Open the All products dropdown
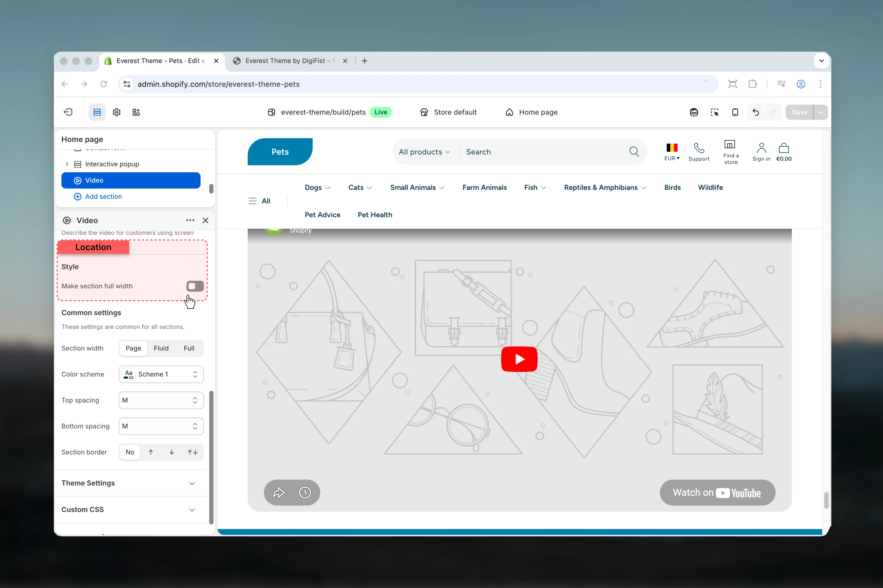The image size is (883, 588). click(x=425, y=152)
